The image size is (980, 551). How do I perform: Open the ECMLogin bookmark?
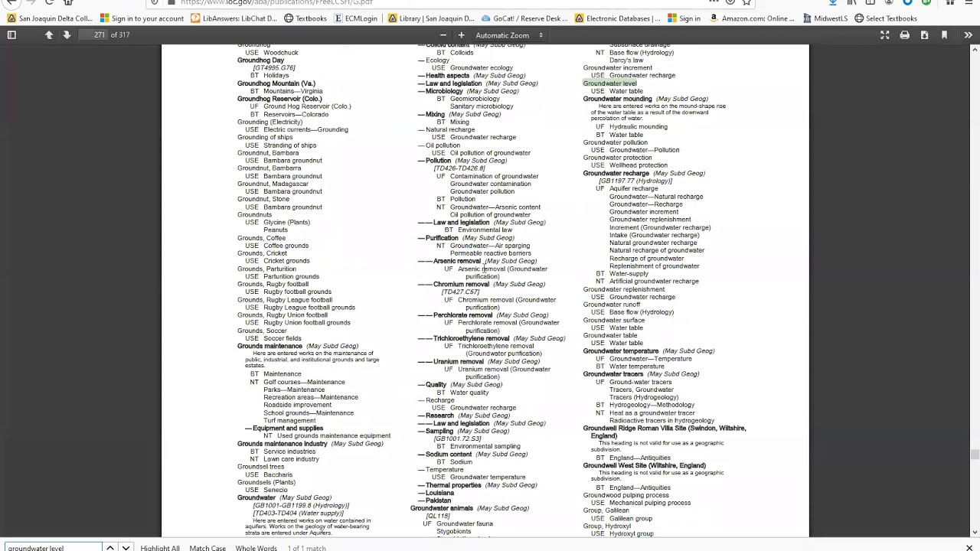click(x=355, y=18)
